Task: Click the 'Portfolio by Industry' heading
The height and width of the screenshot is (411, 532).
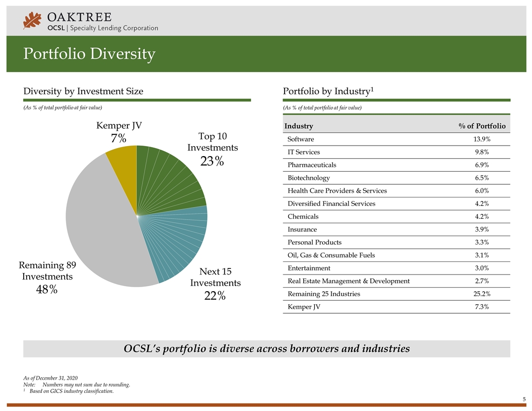Action: [328, 91]
